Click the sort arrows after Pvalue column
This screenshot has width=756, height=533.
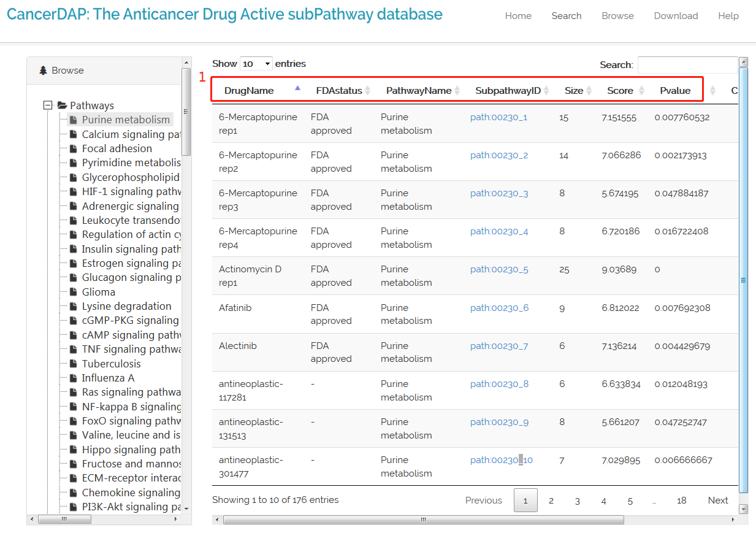pos(712,91)
